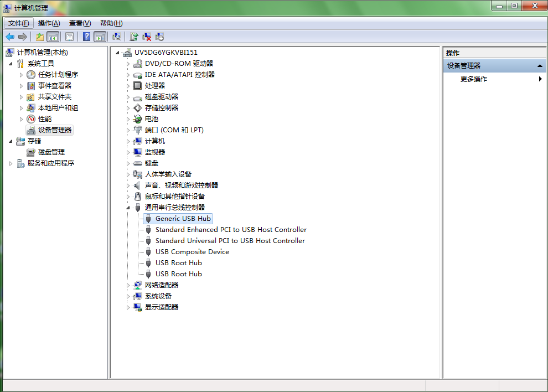Click the blue Help question mark icon
Screen dimensions: 548x392
coord(86,37)
